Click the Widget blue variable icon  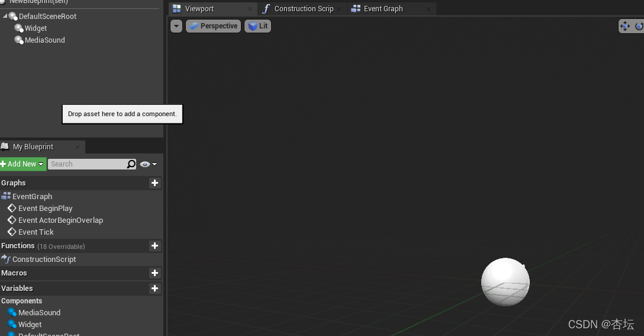pos(12,325)
